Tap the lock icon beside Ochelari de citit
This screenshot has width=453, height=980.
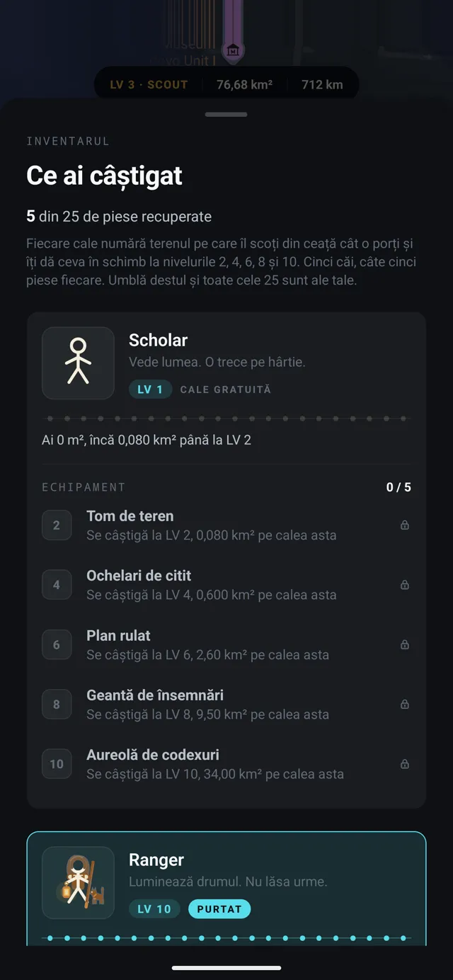coord(405,585)
